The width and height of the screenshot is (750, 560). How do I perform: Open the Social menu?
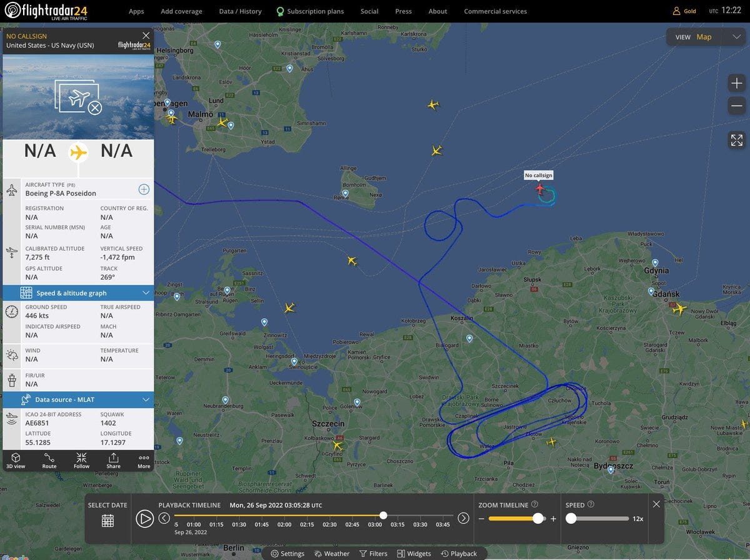[x=369, y=11]
